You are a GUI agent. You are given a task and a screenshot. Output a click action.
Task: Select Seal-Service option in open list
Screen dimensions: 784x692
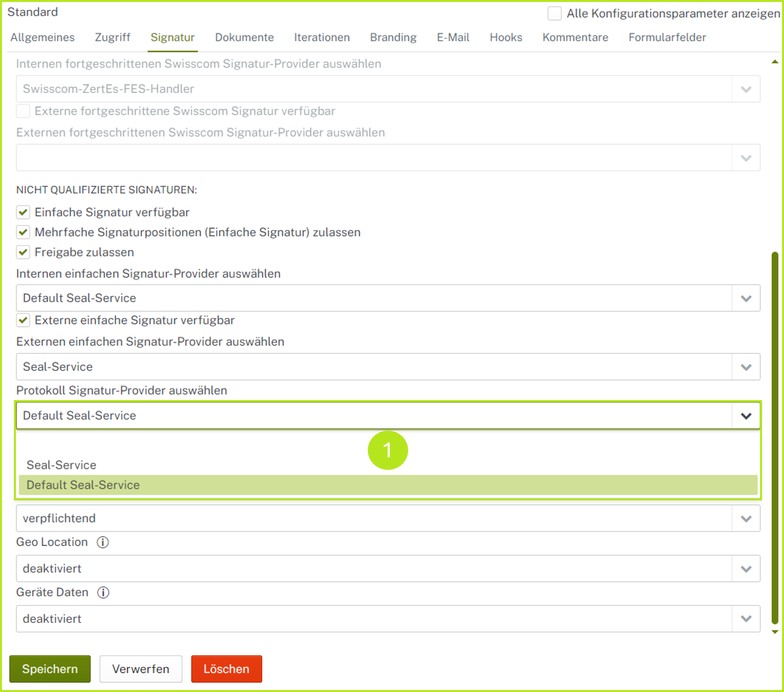click(x=61, y=465)
